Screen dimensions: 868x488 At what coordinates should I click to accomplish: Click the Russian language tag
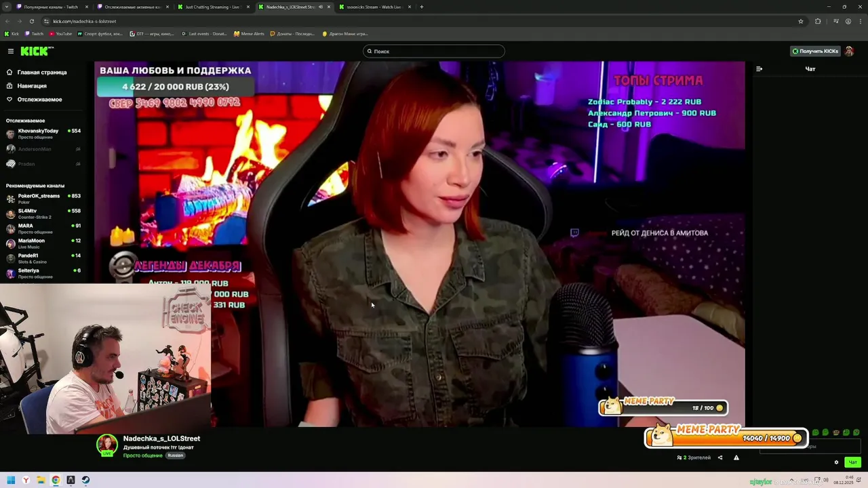point(176,455)
